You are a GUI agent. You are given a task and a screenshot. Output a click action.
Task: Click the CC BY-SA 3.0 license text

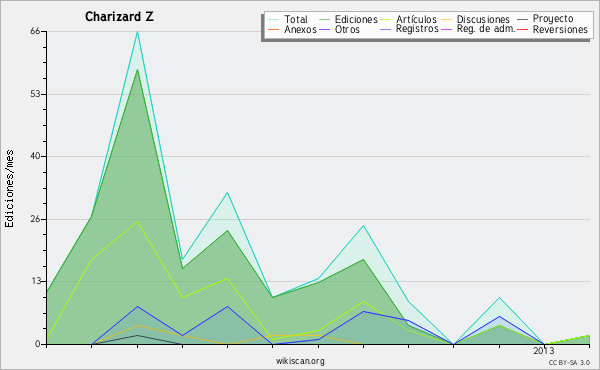pyautogui.click(x=569, y=363)
